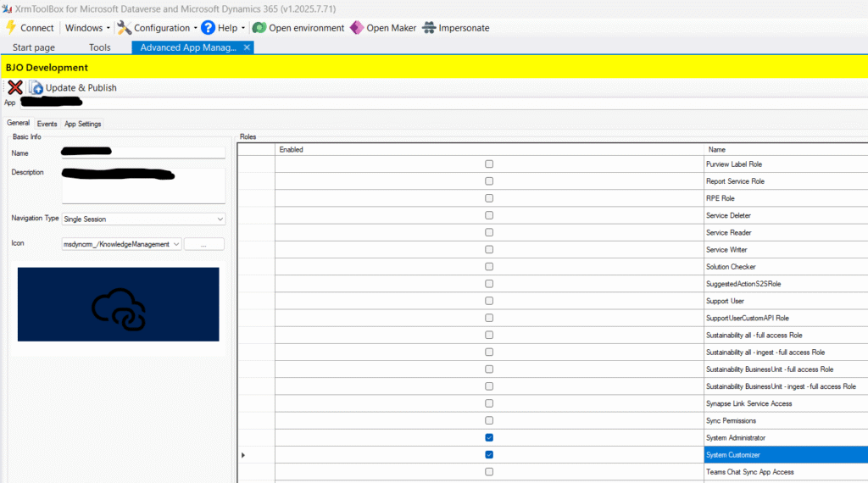Viewport: 868px width, 483px height.
Task: Click the Open environment icon
Action: pos(259,28)
